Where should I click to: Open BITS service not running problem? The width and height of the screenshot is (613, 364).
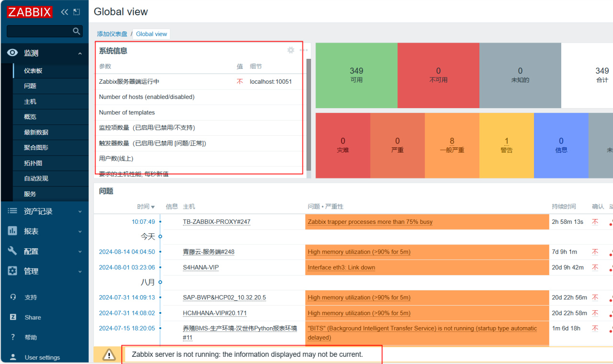[422, 333]
